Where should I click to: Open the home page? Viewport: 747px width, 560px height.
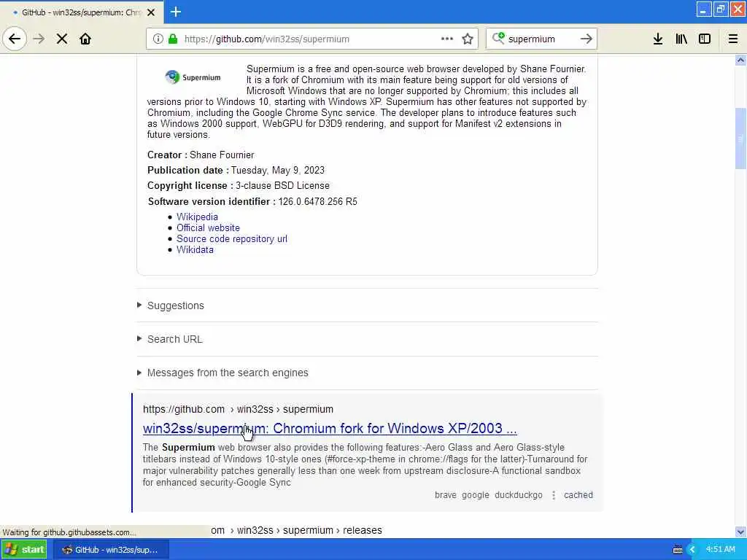click(x=85, y=39)
